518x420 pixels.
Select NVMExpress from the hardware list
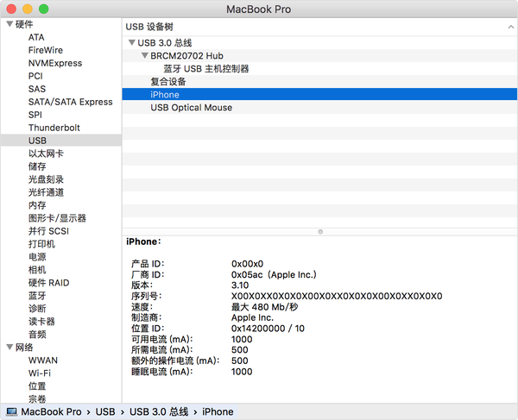(x=55, y=63)
